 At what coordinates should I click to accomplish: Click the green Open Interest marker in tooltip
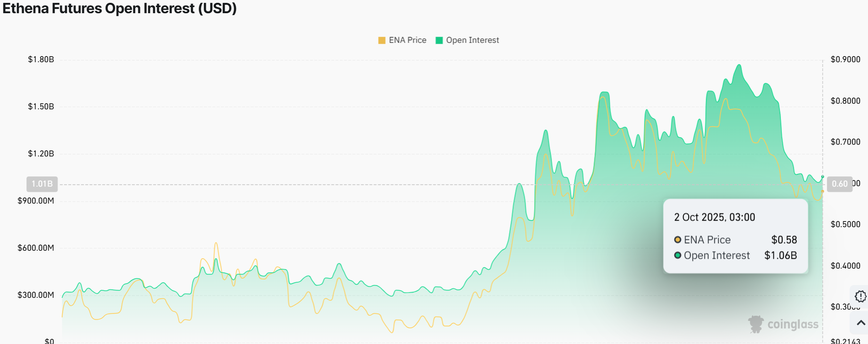(x=678, y=255)
